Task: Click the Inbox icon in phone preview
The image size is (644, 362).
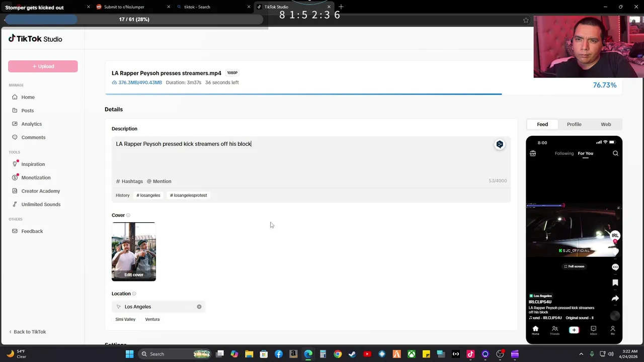Action: [x=593, y=330]
